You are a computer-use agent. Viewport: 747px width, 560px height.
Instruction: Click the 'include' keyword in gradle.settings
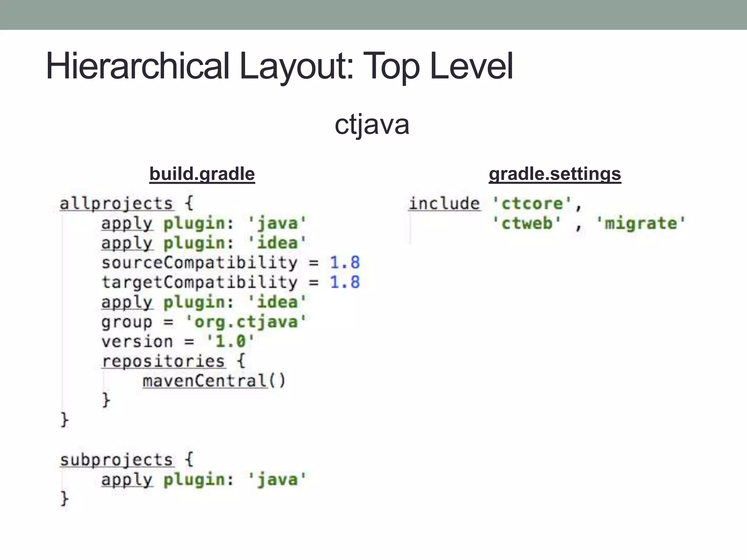pyautogui.click(x=444, y=203)
